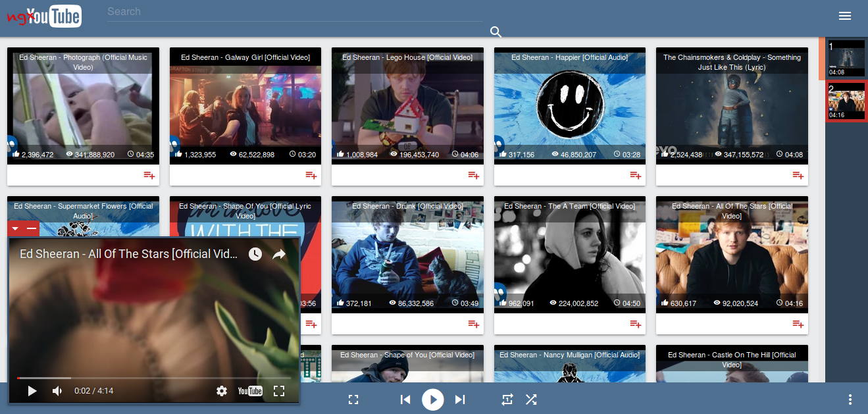Seek on the video progress bar
The height and width of the screenshot is (414, 868).
tap(154, 378)
